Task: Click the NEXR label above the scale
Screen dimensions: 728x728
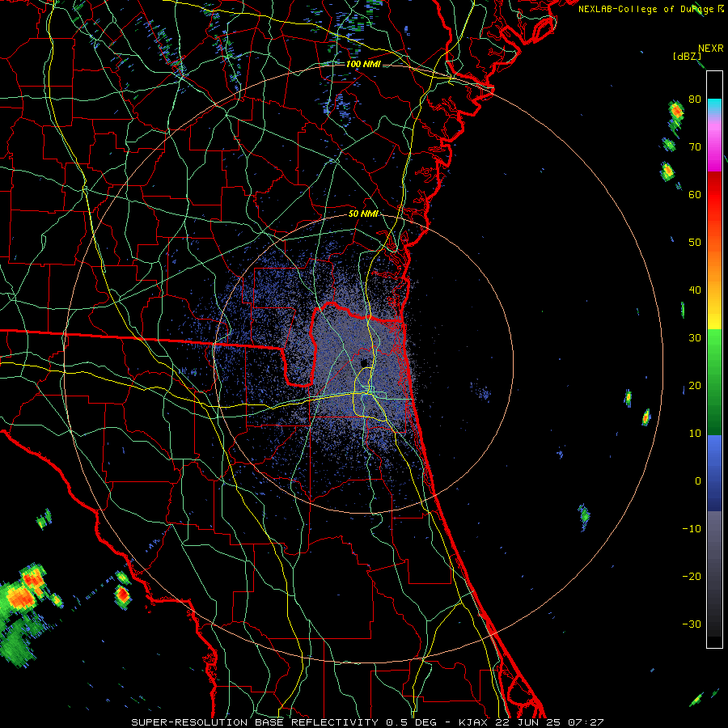Action: click(710, 49)
